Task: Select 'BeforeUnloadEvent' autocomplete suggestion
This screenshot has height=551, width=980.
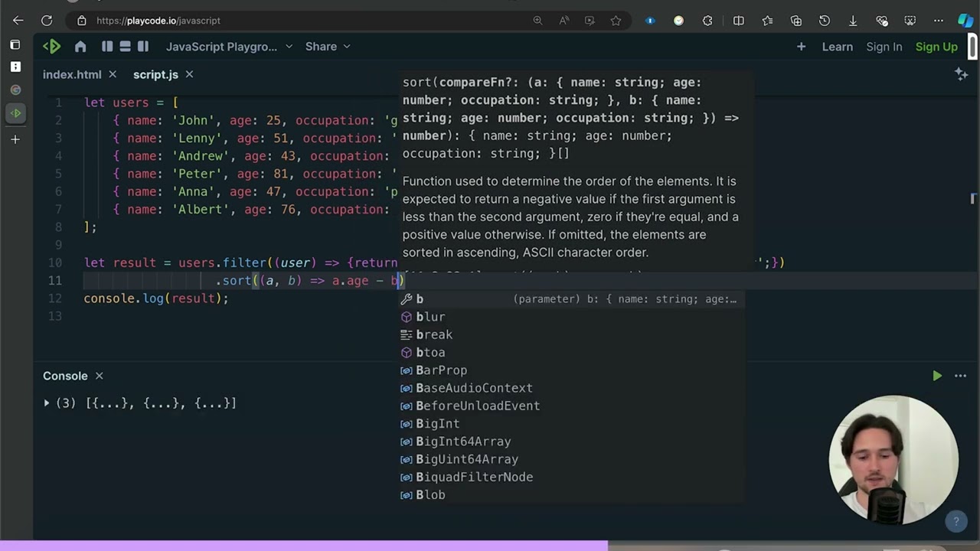Action: click(572, 406)
